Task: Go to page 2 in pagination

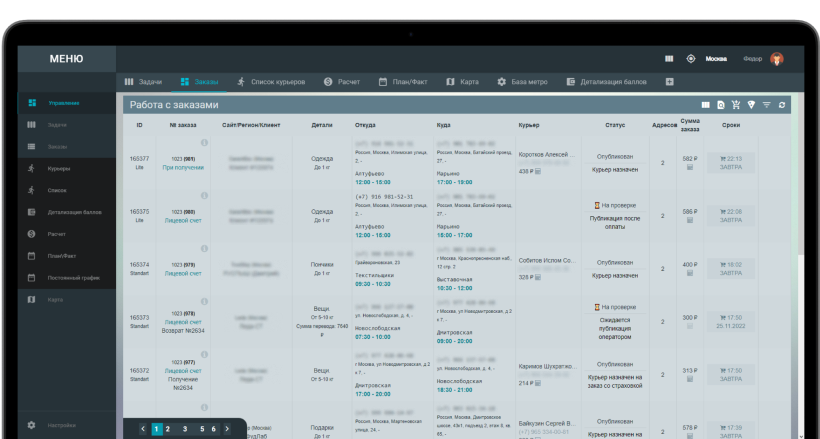Action: [168, 429]
